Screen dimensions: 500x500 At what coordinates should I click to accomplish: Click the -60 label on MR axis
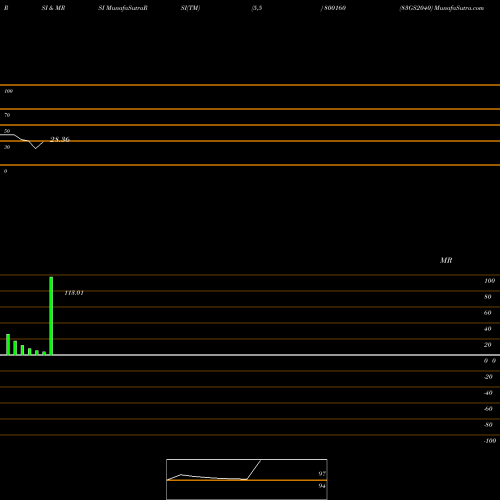click(488, 409)
